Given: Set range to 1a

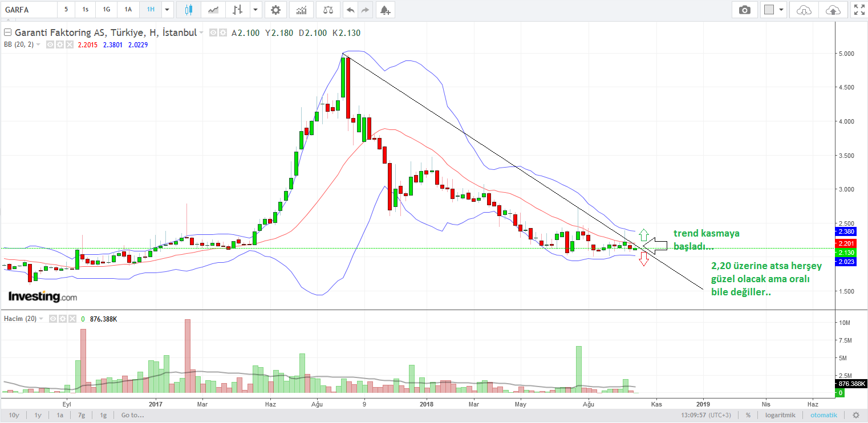Looking at the screenshot, I should click(x=60, y=415).
